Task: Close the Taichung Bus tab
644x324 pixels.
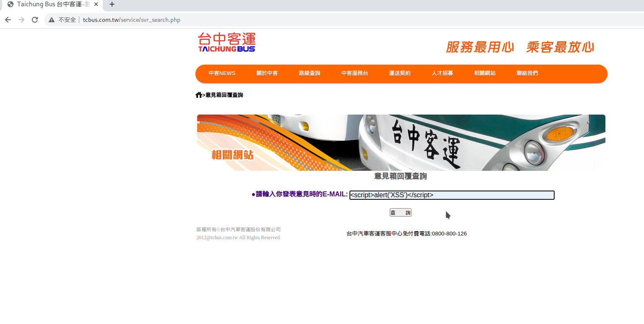Action: pyautogui.click(x=96, y=4)
